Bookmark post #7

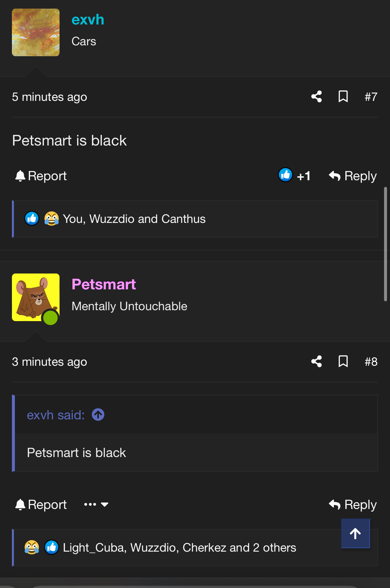tap(343, 97)
